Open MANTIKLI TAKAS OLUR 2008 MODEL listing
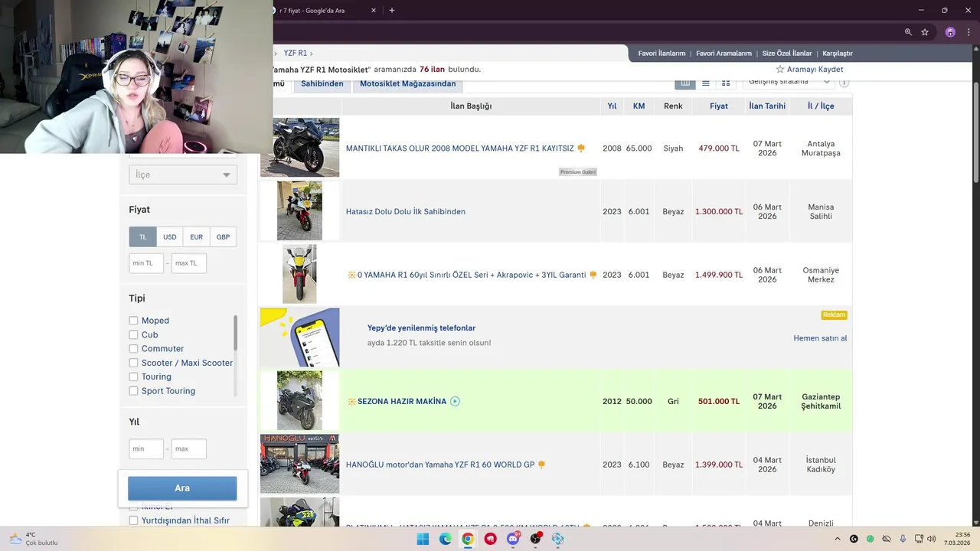Screen dimensions: 980x551 pyautogui.click(x=460, y=148)
